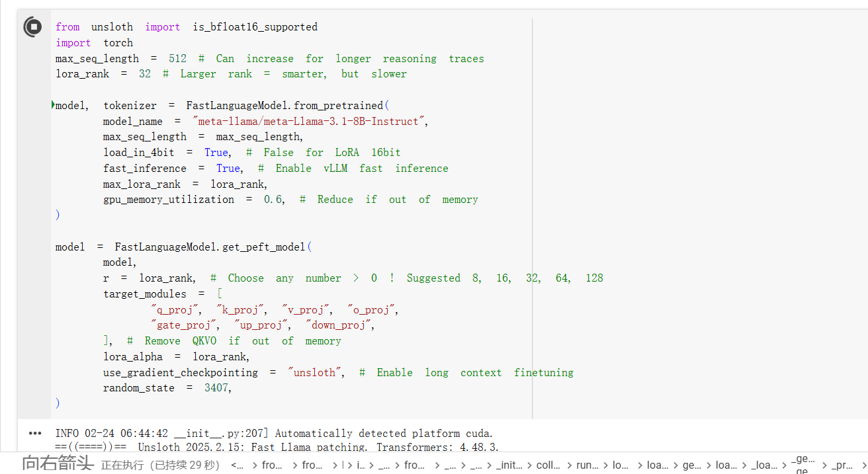
Task: Click the 'target_modules = [' line
Action: (163, 294)
